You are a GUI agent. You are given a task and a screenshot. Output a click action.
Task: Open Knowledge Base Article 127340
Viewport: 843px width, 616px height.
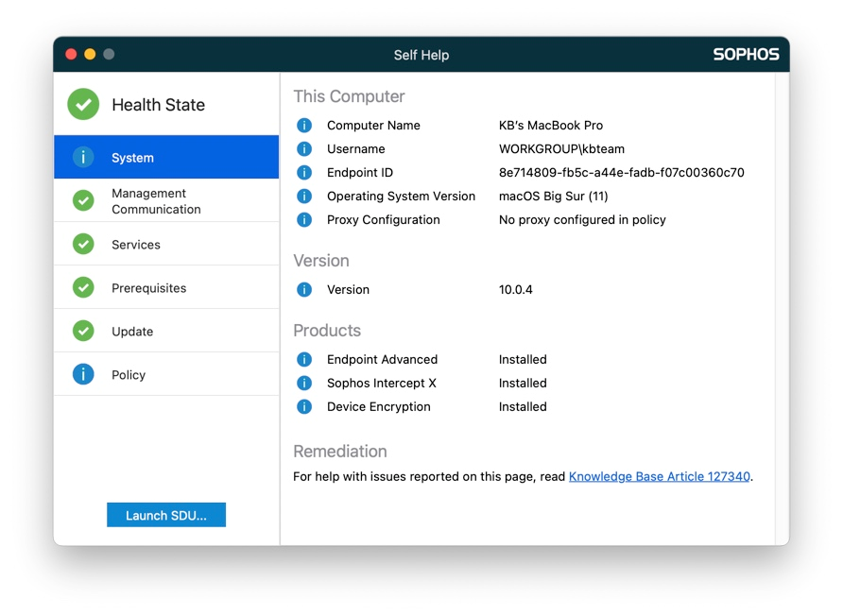658,476
